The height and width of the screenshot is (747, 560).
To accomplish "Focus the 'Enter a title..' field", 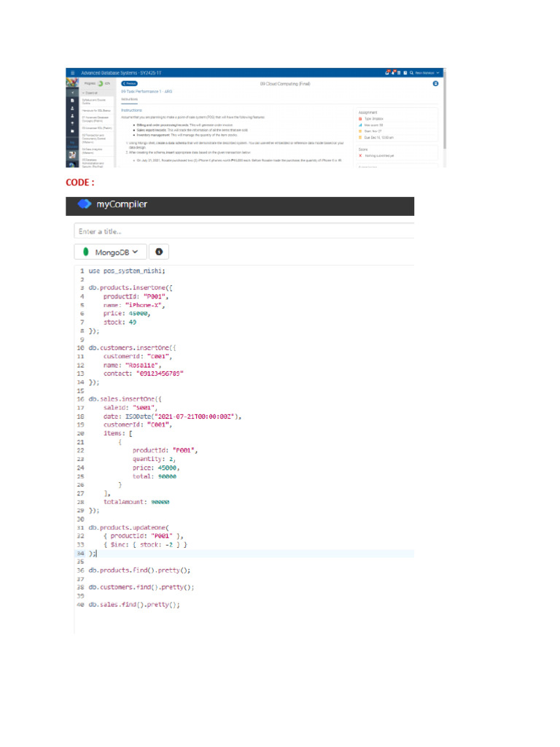I will (x=244, y=231).
